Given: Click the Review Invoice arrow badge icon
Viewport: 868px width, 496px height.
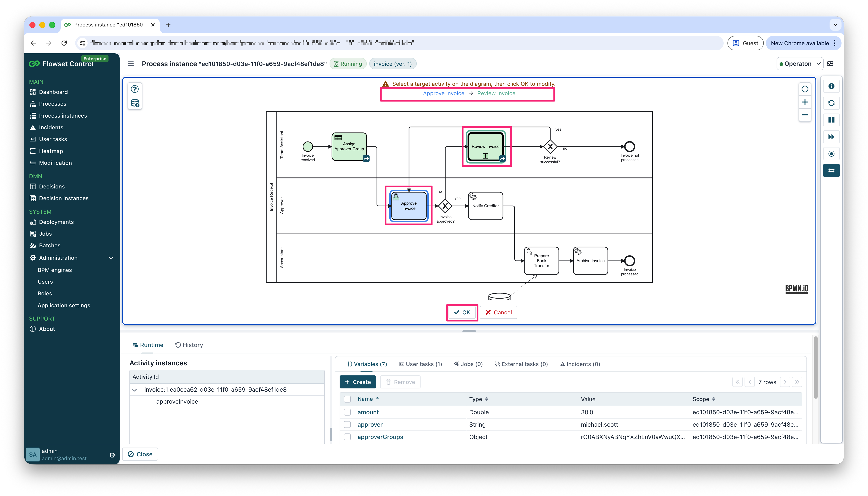Looking at the screenshot, I should (502, 159).
